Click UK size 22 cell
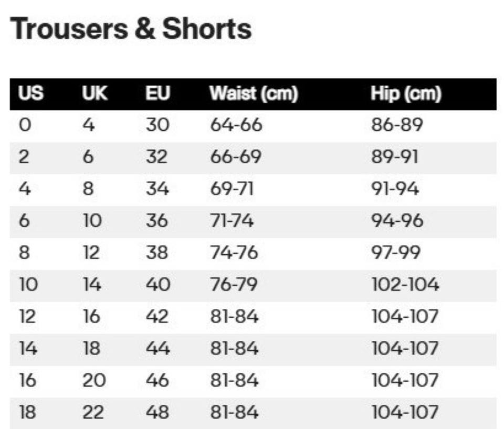 (94, 413)
